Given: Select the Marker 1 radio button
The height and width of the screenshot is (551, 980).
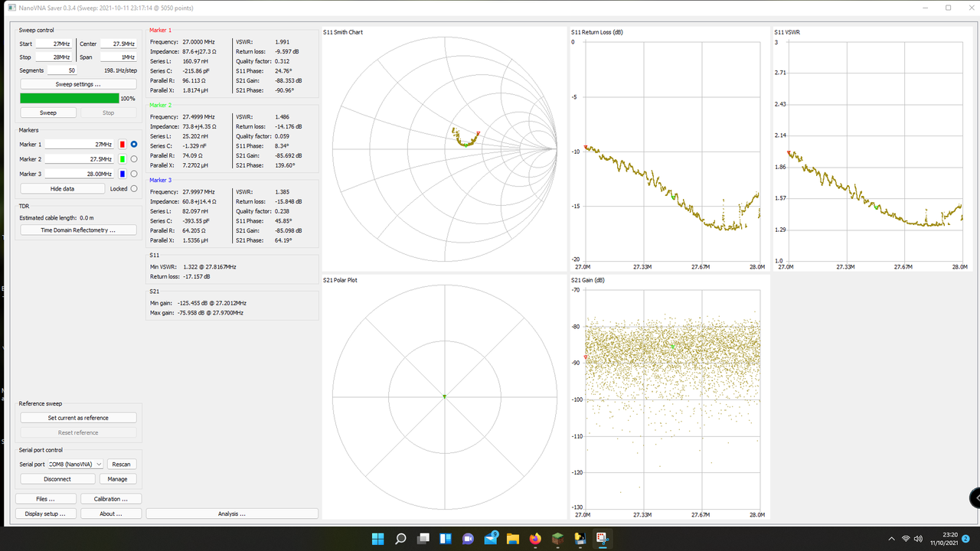Looking at the screenshot, I should (134, 144).
